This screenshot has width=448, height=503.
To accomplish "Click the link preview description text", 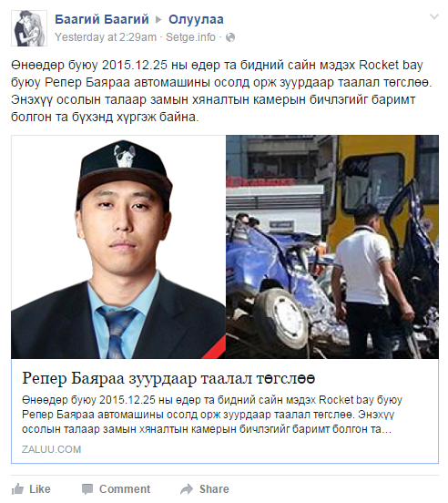I will point(212,415).
